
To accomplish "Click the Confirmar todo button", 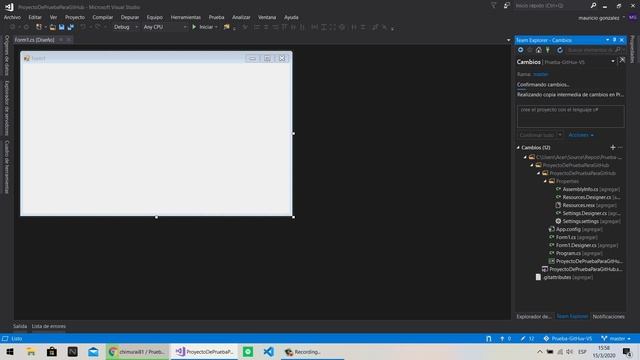I will pyautogui.click(x=537, y=135).
